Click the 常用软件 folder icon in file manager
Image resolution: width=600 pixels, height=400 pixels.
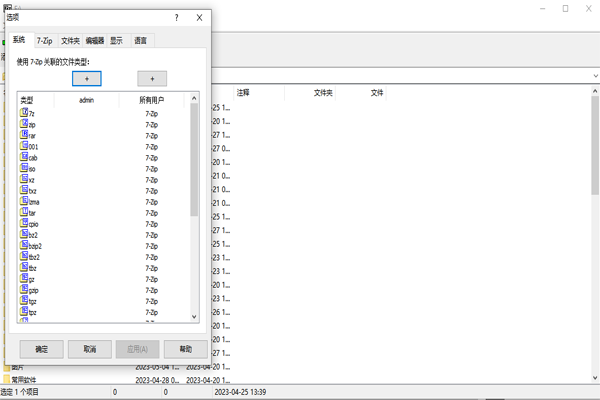(7, 379)
